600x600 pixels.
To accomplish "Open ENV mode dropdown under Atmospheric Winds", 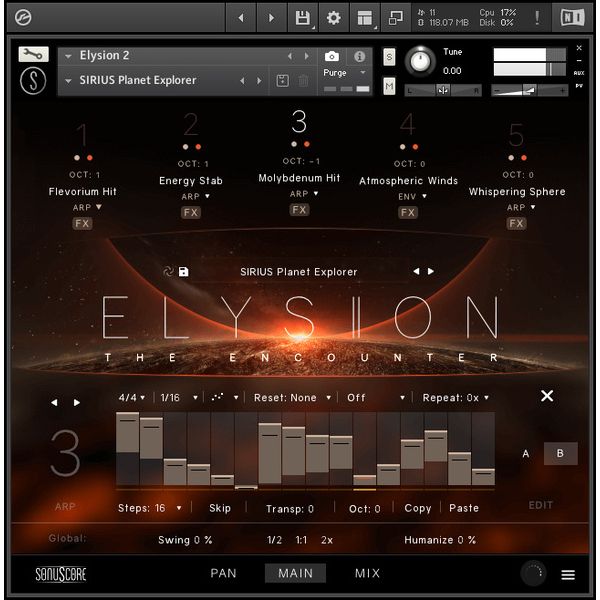I will coord(412,196).
